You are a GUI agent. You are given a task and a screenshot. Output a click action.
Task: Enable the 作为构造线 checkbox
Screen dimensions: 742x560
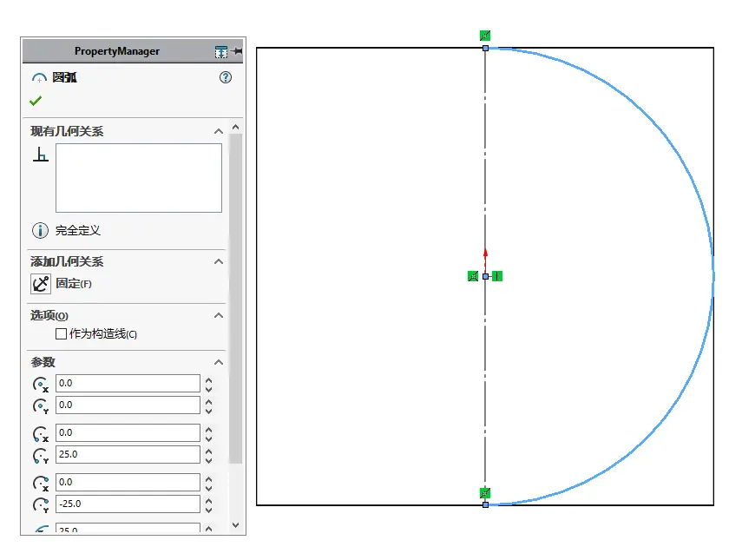pyautogui.click(x=61, y=333)
